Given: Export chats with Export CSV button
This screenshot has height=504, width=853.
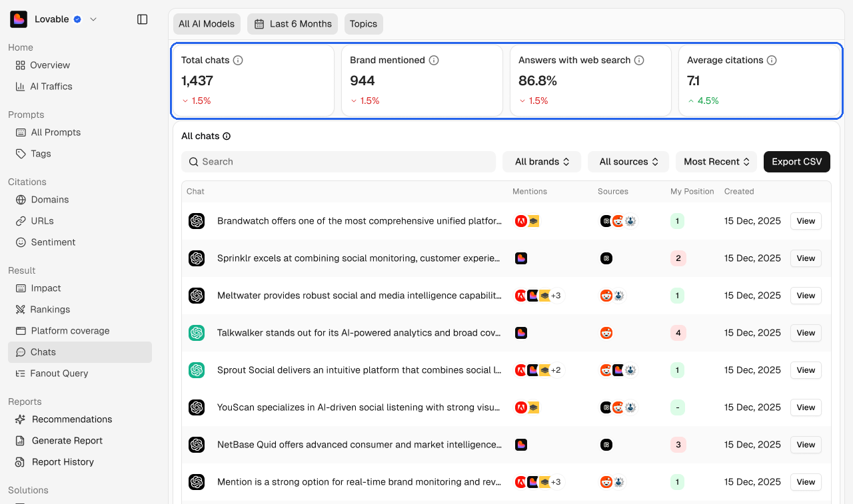Looking at the screenshot, I should (797, 162).
